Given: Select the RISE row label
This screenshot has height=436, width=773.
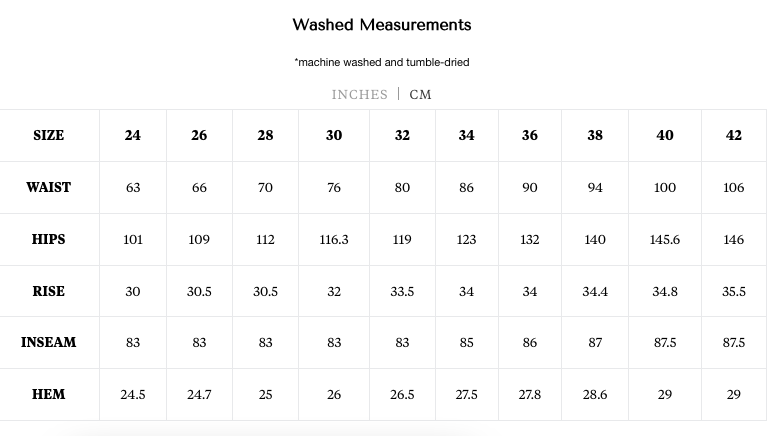Looking at the screenshot, I should (48, 291).
